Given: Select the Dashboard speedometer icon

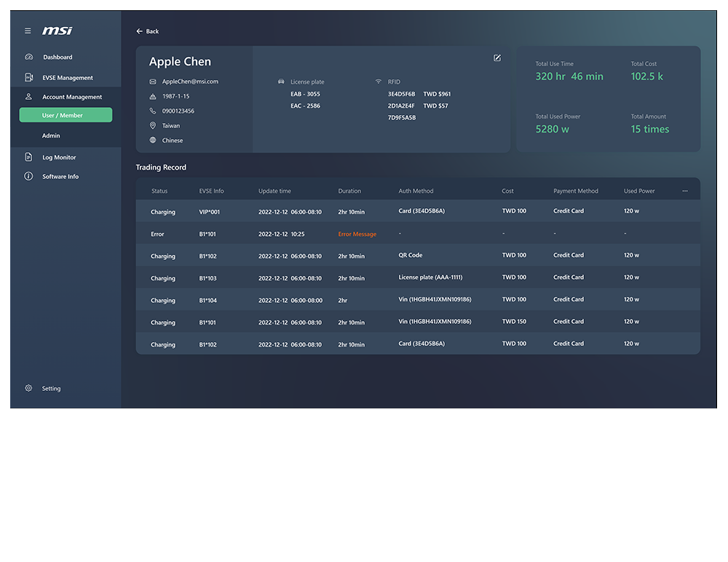Looking at the screenshot, I should tap(27, 57).
